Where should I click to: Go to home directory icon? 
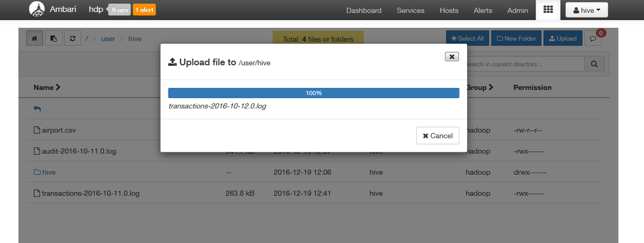point(34,39)
